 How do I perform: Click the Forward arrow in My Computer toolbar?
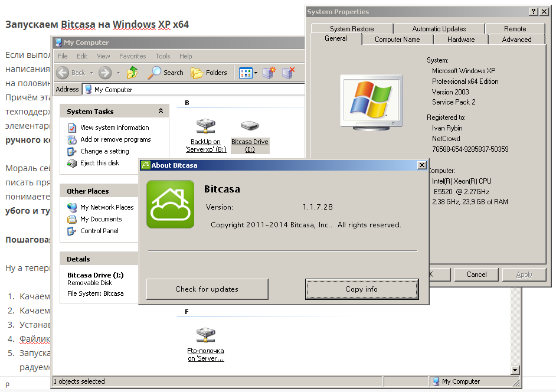[105, 73]
